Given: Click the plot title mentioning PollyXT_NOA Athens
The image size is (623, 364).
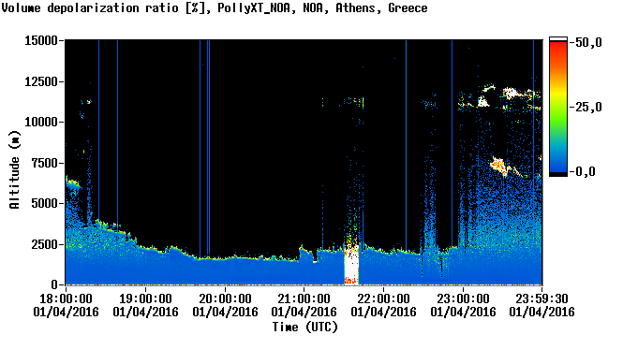Looking at the screenshot, I should tap(215, 7).
